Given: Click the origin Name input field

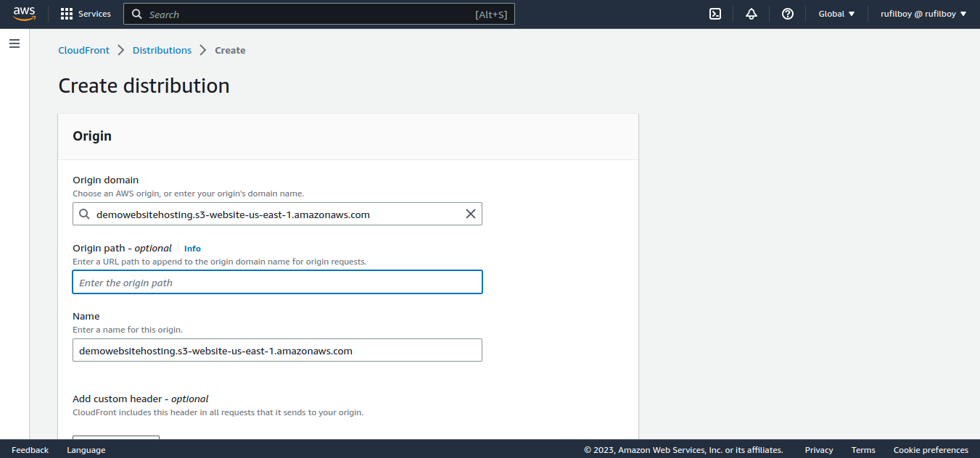Looking at the screenshot, I should pos(277,350).
